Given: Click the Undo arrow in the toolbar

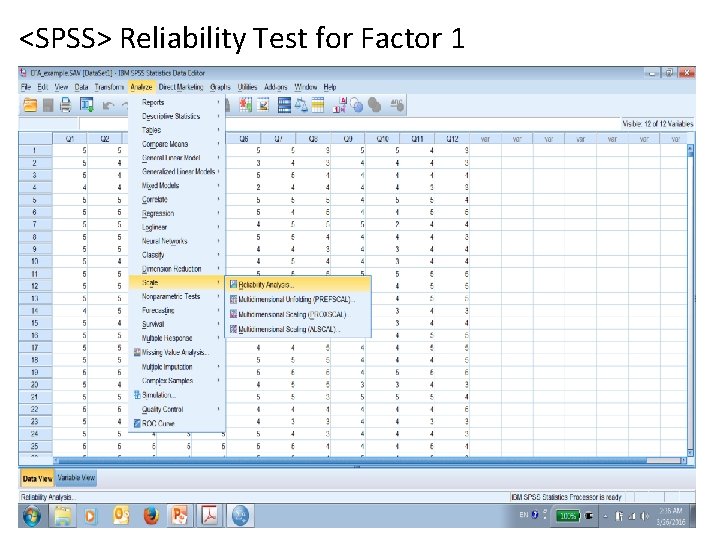Looking at the screenshot, I should point(108,106).
